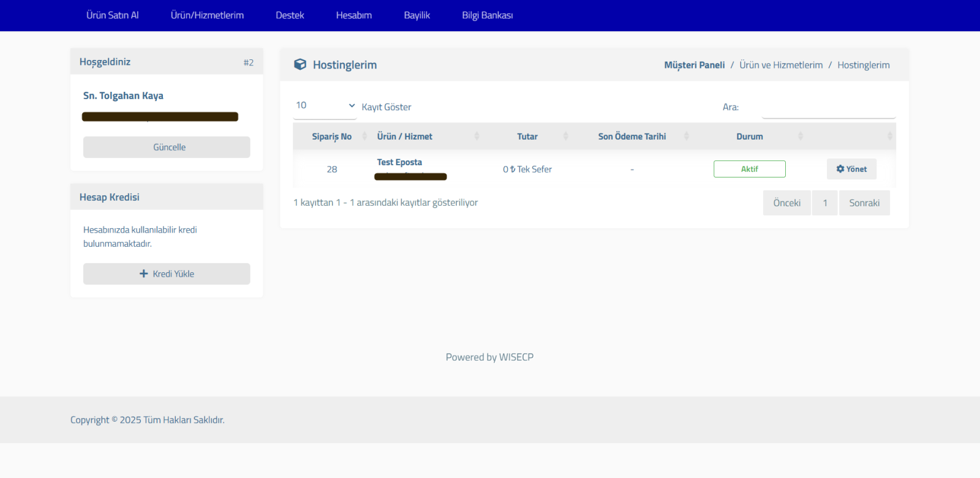Sort table by Sipariş No column arrows
Screen dimensions: 980x478
click(x=364, y=136)
